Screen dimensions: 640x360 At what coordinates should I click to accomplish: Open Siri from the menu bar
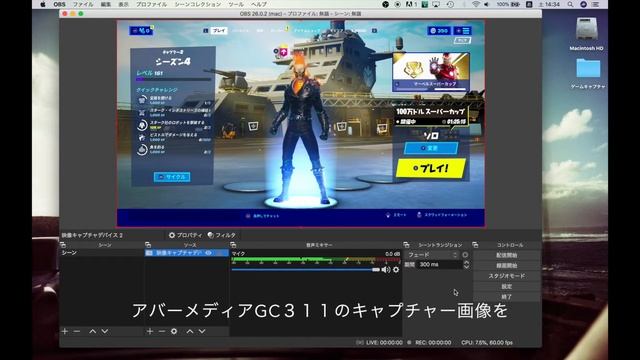coord(583,4)
